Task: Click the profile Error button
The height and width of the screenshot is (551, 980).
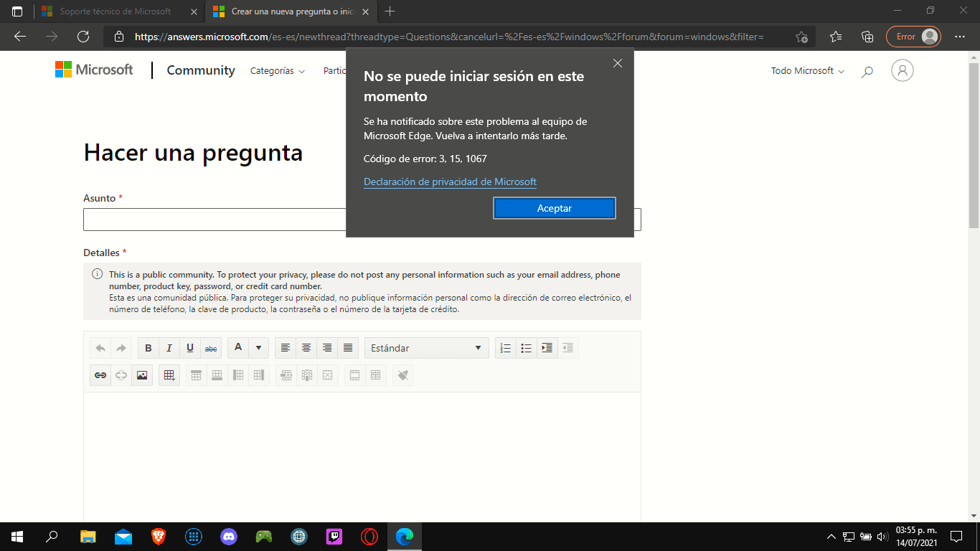Action: [x=913, y=37]
